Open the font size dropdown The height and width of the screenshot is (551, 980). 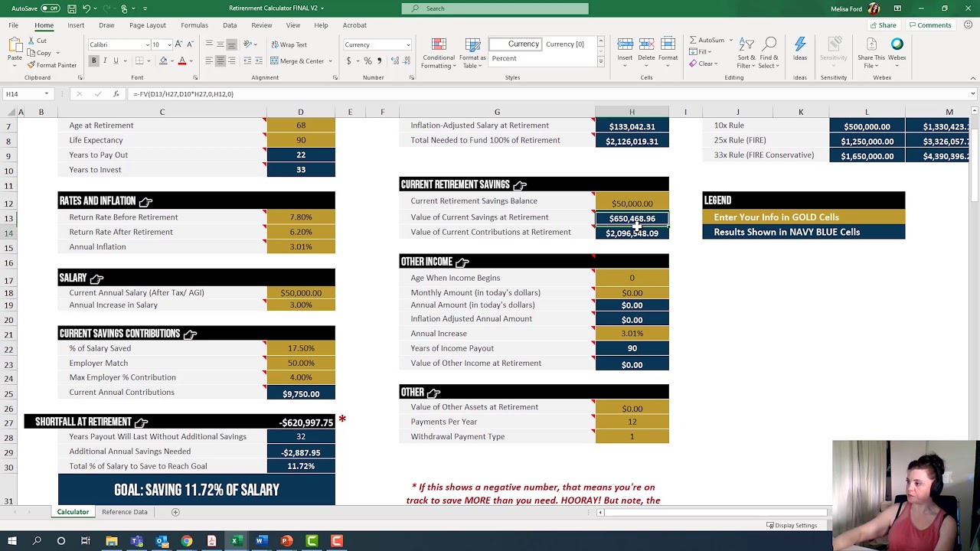pos(169,44)
